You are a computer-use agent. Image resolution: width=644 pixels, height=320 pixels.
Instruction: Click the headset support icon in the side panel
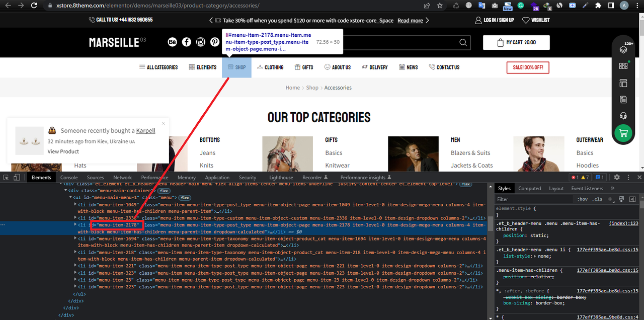(623, 116)
